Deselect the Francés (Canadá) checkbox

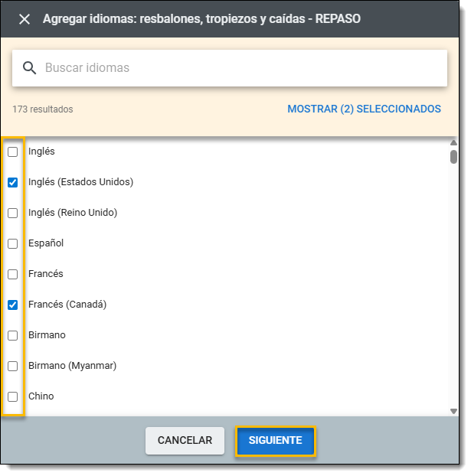click(13, 305)
